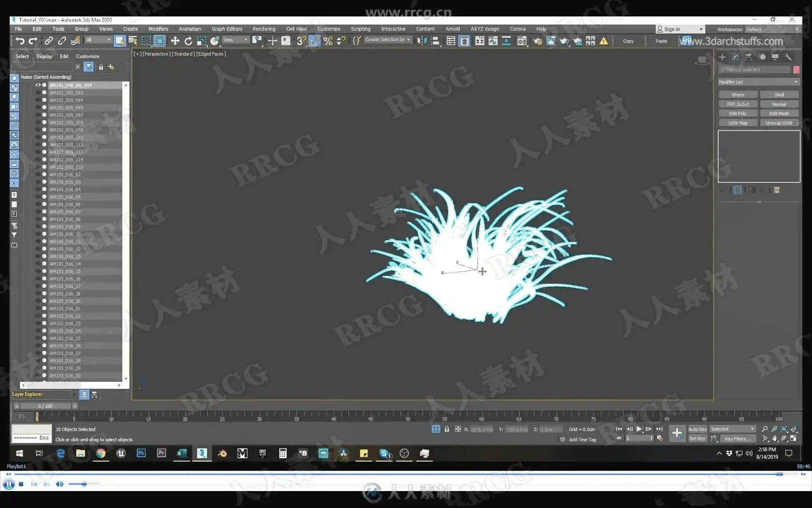Open the Curve Editor icon
812x508 pixels.
click(x=493, y=41)
